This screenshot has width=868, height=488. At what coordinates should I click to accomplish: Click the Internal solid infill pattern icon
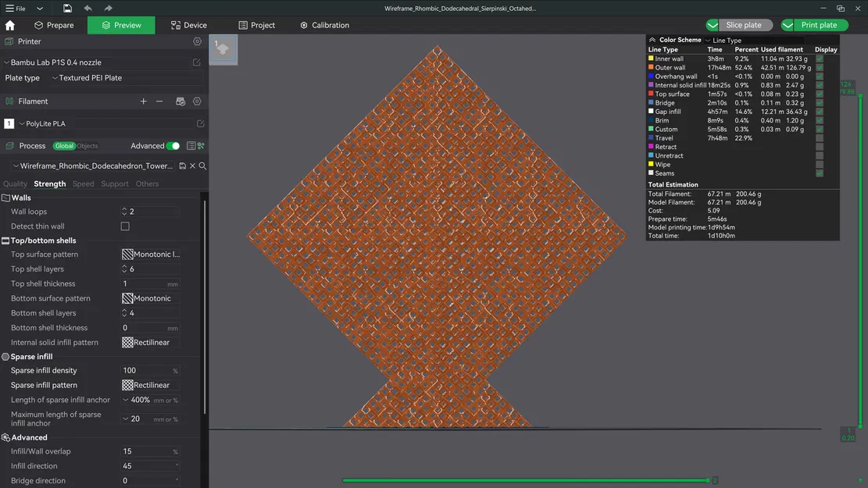pyautogui.click(x=127, y=343)
